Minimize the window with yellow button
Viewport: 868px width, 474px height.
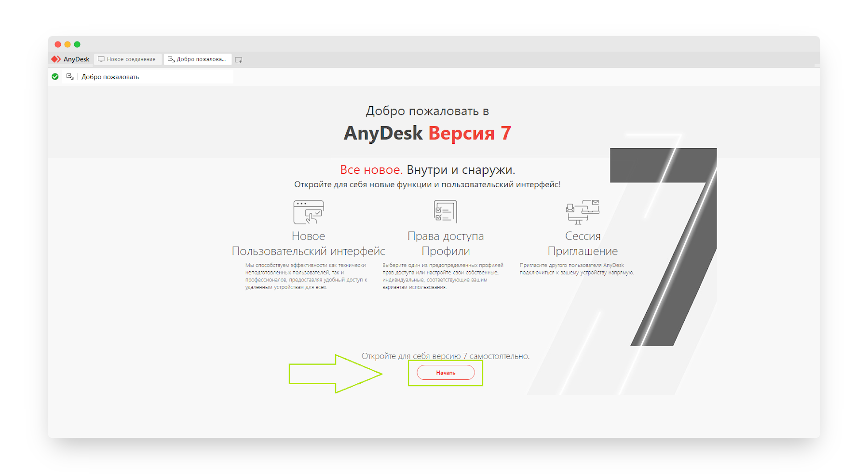68,44
